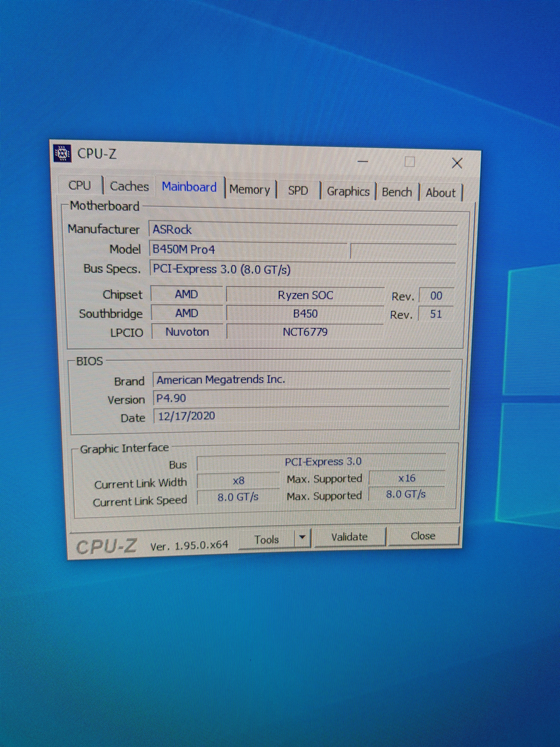Go to the Bench tab
Screen dimensions: 560x747
tap(397, 192)
